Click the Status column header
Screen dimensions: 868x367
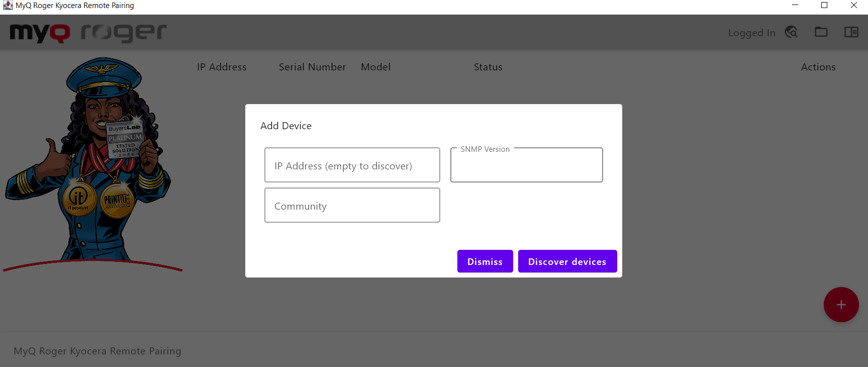click(488, 67)
